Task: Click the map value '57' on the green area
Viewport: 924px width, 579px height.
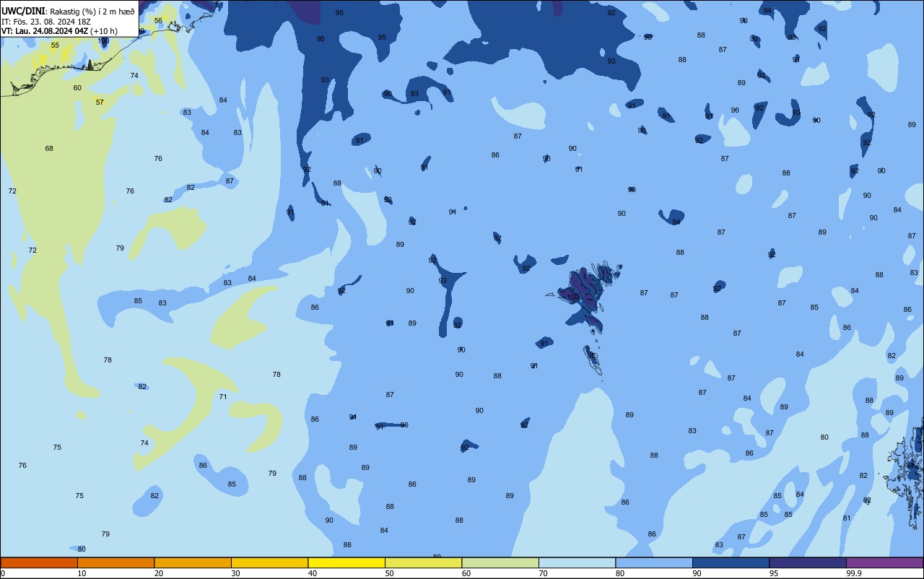Action: tap(100, 103)
